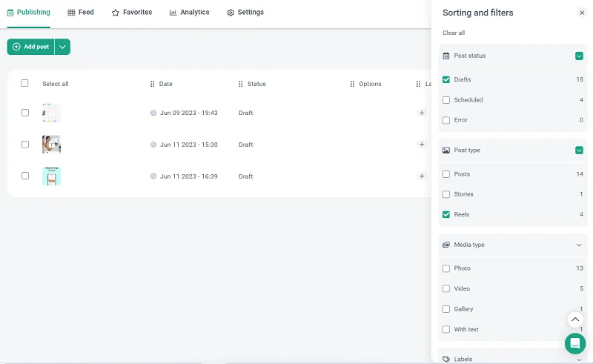Collapse the Media type section
593x364 pixels.
coord(579,245)
